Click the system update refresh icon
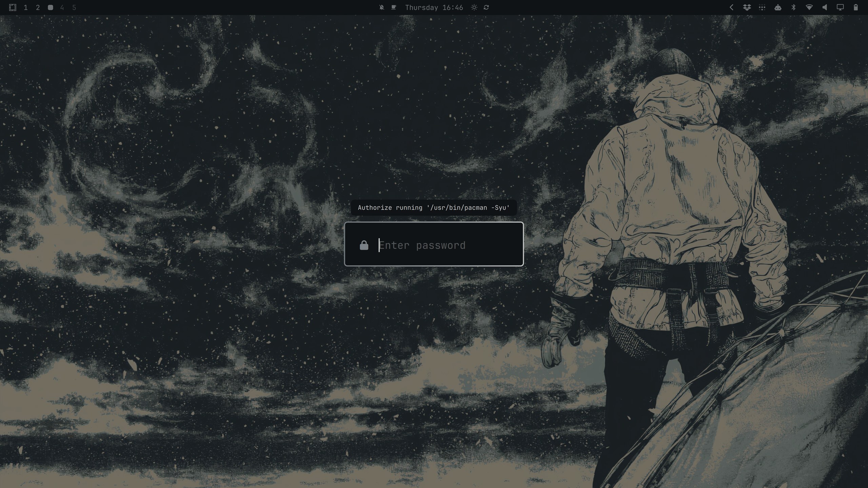 [486, 7]
